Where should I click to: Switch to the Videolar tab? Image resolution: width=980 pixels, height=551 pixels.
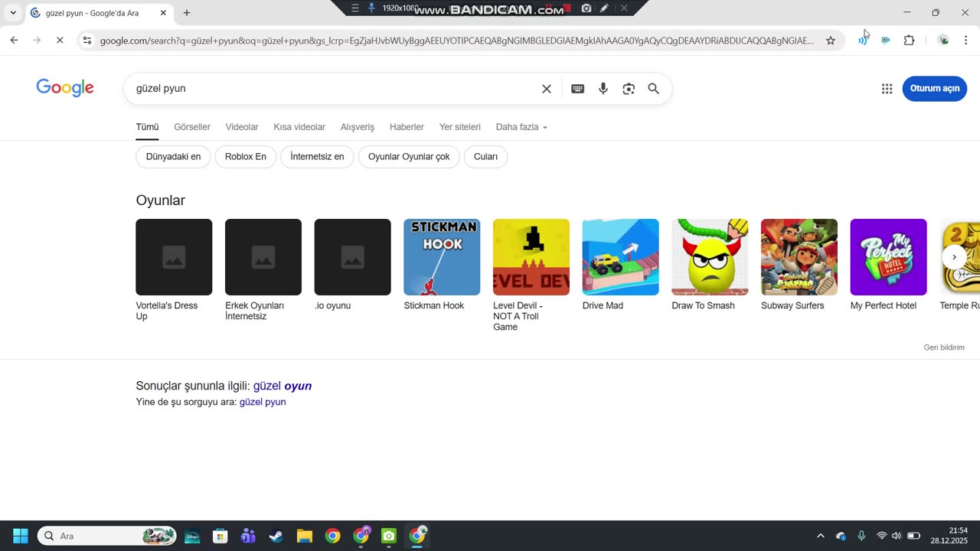(x=242, y=127)
